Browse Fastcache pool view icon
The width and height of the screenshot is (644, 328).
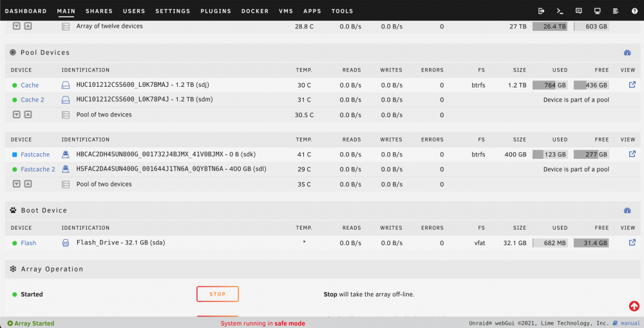pyautogui.click(x=632, y=154)
